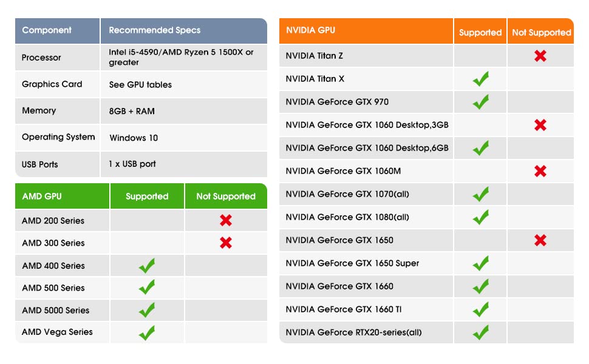Click the green checkmark for GeForce GTX 970
This screenshot has width=589, height=364.
pos(480,102)
